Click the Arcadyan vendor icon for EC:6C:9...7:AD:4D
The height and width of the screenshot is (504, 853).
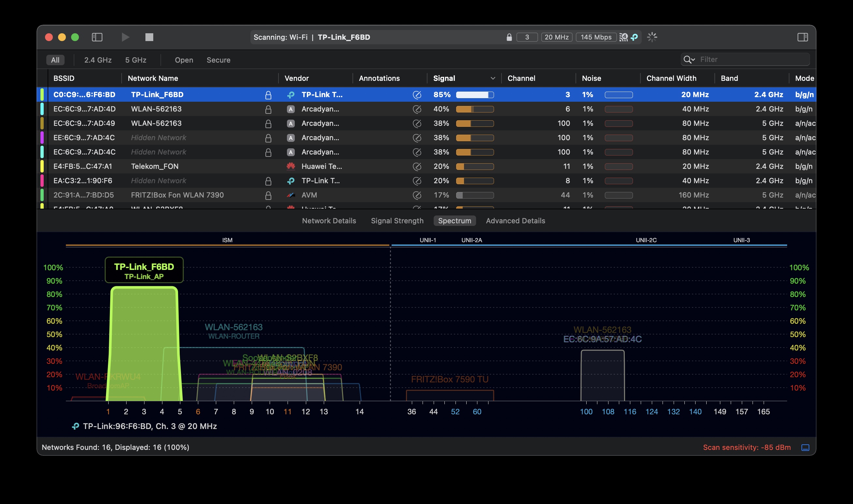[291, 109]
